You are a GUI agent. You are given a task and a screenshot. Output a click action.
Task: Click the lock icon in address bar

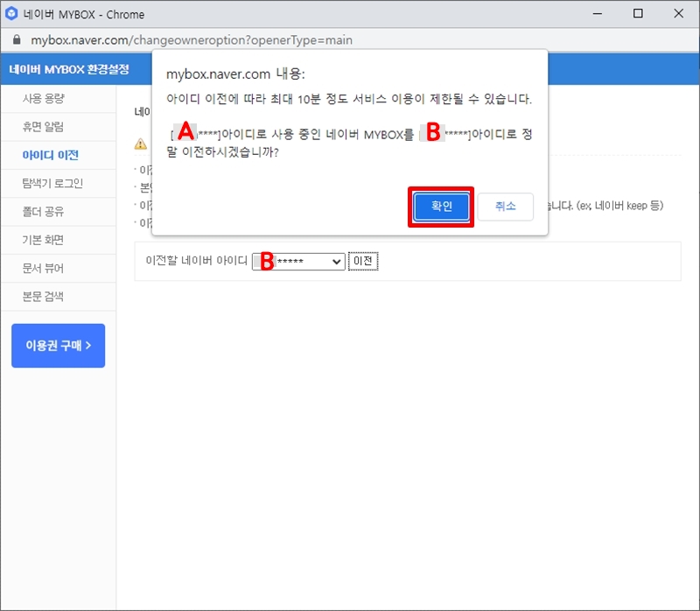click(17, 39)
